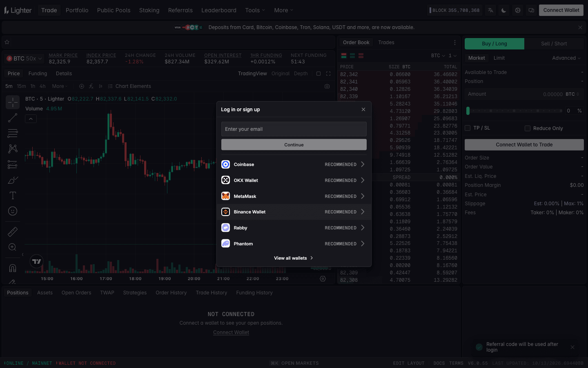This screenshot has height=368, width=588.
Task: Take chart snapshot with camera icon
Action: pos(327,86)
